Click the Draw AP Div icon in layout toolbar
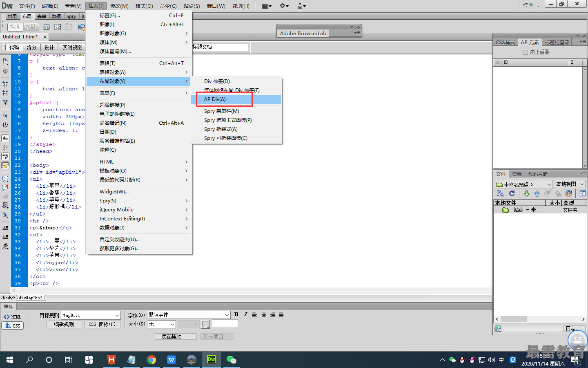 (x=58, y=27)
